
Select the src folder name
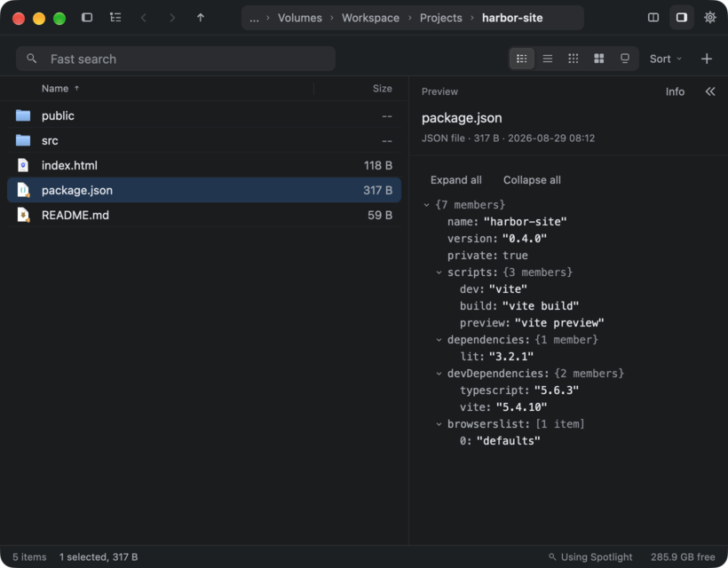click(x=50, y=140)
